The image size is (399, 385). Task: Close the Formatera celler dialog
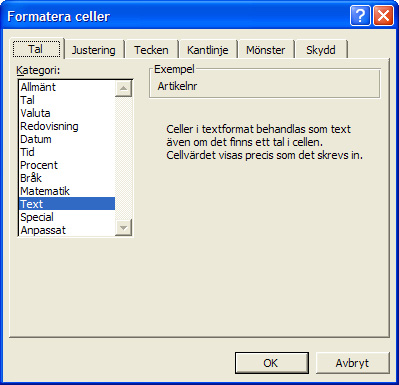(x=383, y=15)
